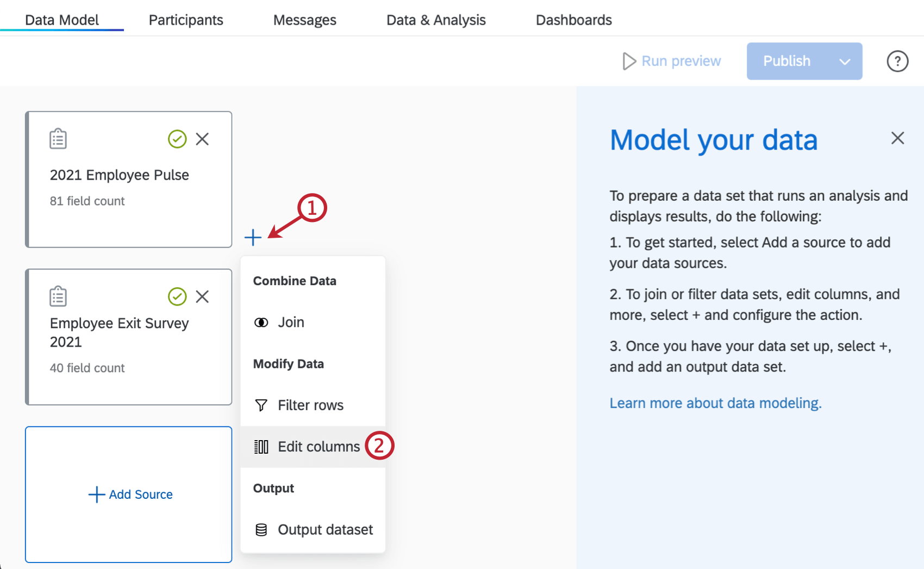
Task: Open the Learn more about data modeling link
Action: (715, 403)
